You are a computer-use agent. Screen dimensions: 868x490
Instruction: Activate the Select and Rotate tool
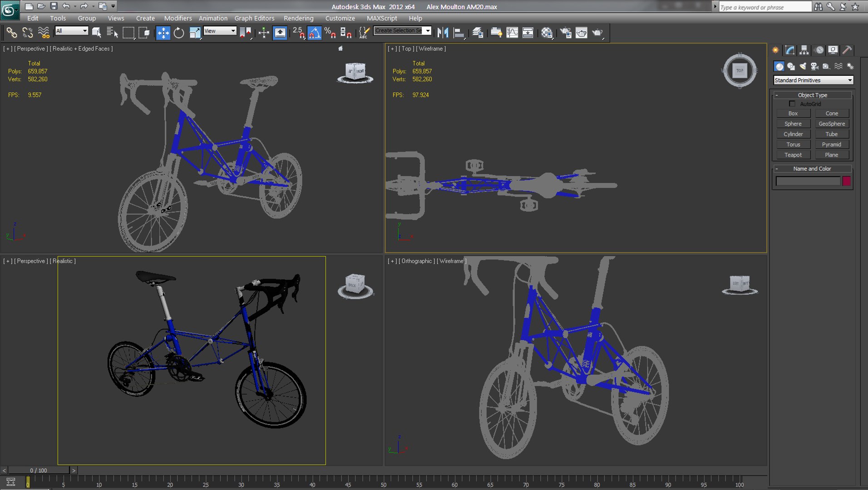tap(179, 33)
